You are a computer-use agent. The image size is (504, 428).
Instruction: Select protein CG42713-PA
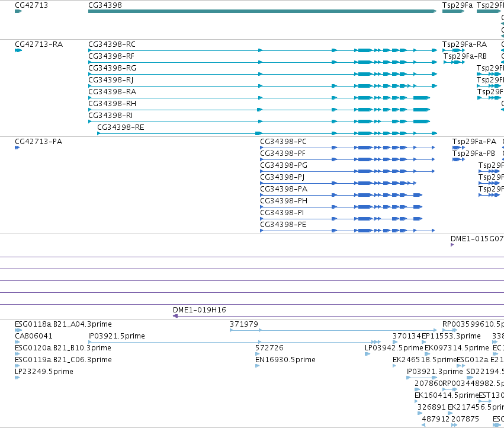point(38,142)
